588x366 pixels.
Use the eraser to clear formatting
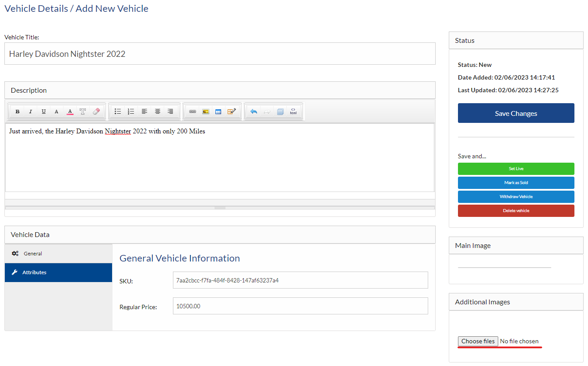coord(96,112)
